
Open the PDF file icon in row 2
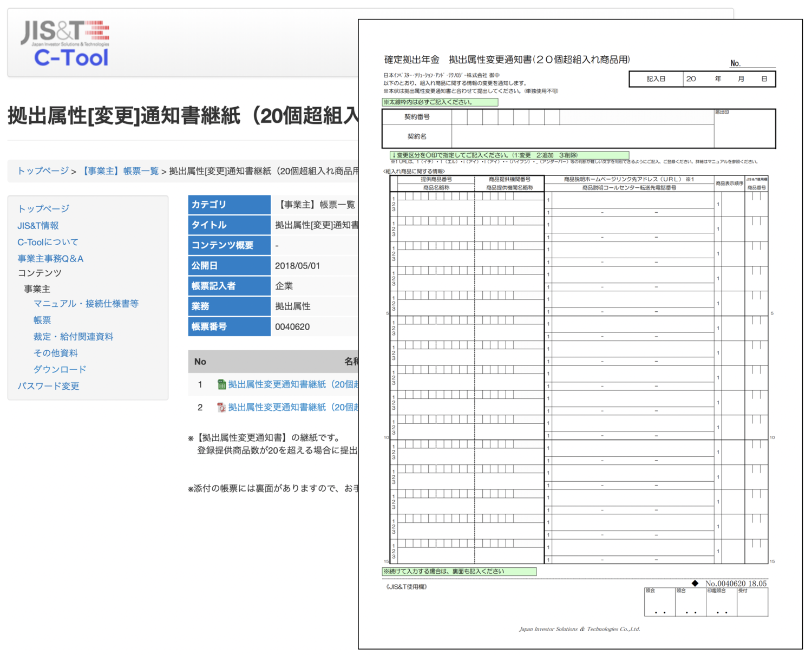coord(221,407)
